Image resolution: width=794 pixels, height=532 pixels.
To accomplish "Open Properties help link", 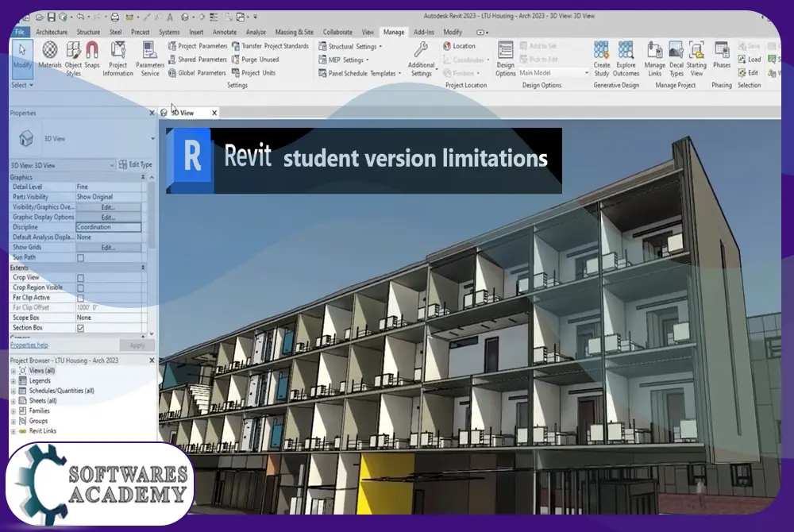I will [x=29, y=345].
